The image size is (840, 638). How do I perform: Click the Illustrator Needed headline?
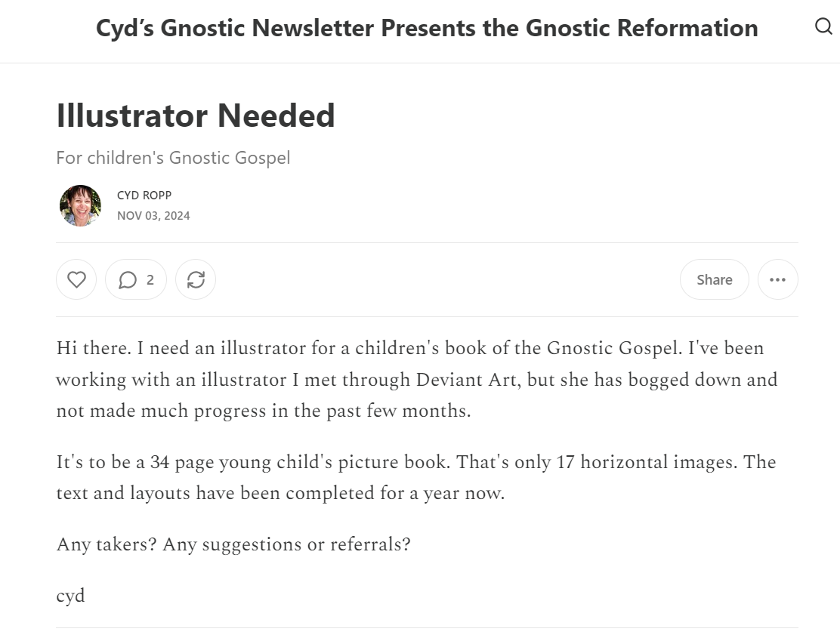pos(196,116)
